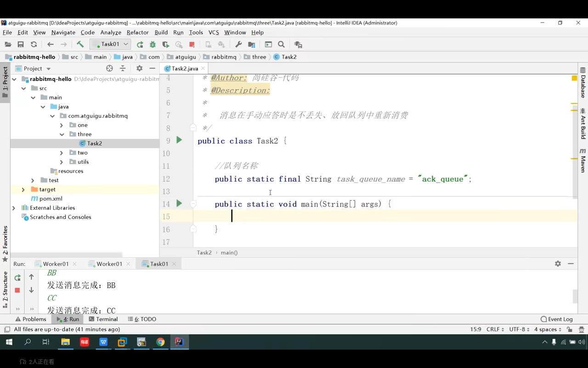Screen dimensions: 588x368
Task: Open the Terminal tool window
Action: point(103,319)
